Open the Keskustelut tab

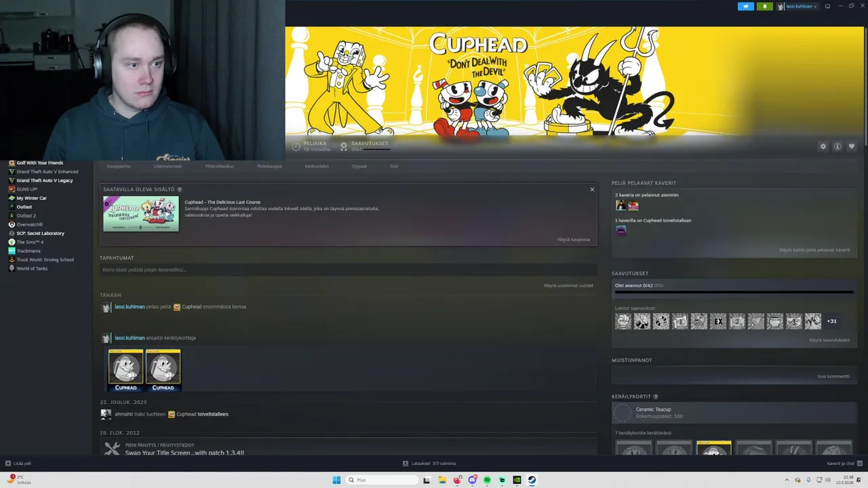click(317, 166)
